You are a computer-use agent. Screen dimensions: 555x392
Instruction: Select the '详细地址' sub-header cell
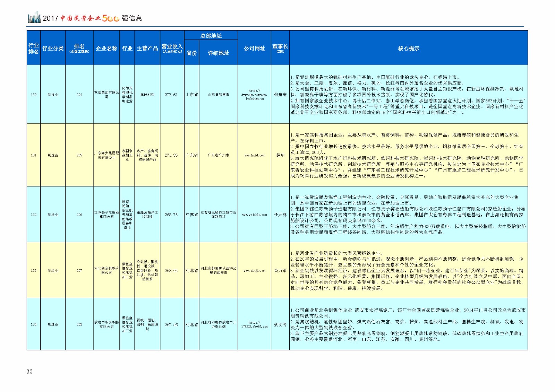pyautogui.click(x=219, y=53)
